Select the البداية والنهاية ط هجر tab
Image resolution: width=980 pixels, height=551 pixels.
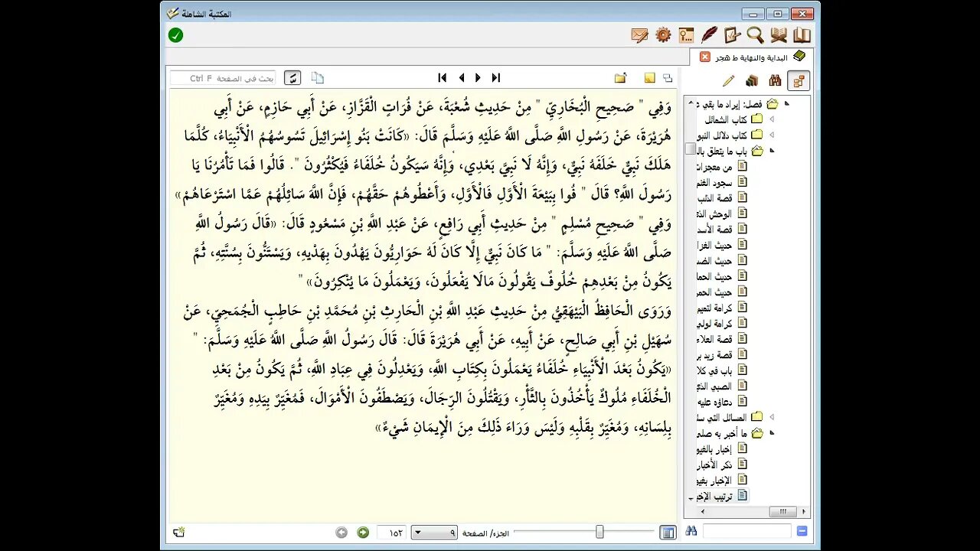tap(752, 57)
